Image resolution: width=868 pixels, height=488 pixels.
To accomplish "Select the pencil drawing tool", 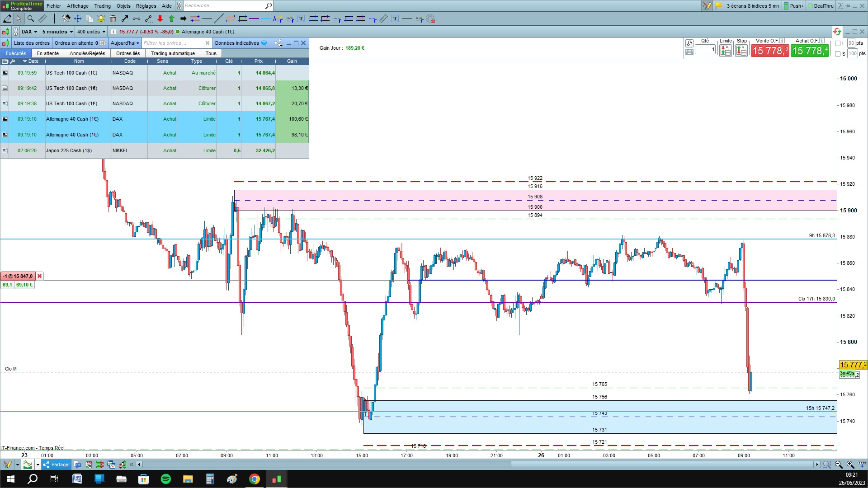I will pyautogui.click(x=7, y=19).
